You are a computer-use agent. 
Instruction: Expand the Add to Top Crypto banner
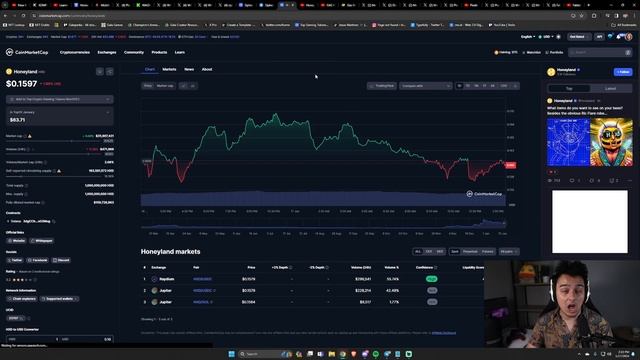click(60, 99)
